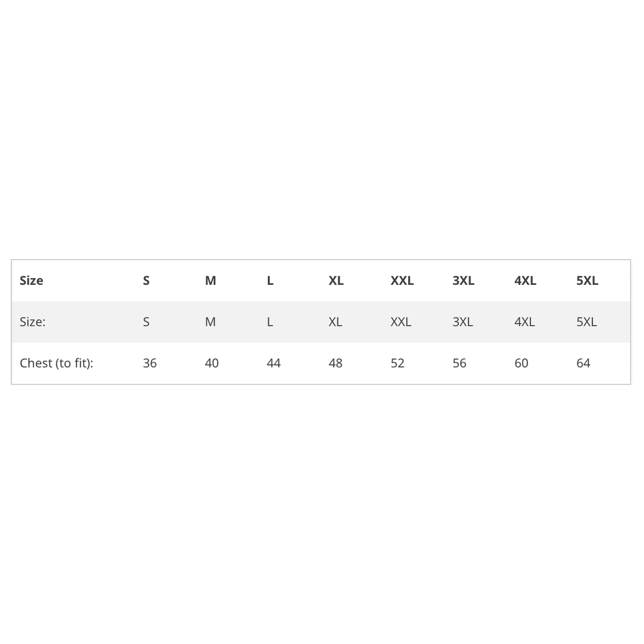
Task: Select chest value 60
Action: [521, 363]
